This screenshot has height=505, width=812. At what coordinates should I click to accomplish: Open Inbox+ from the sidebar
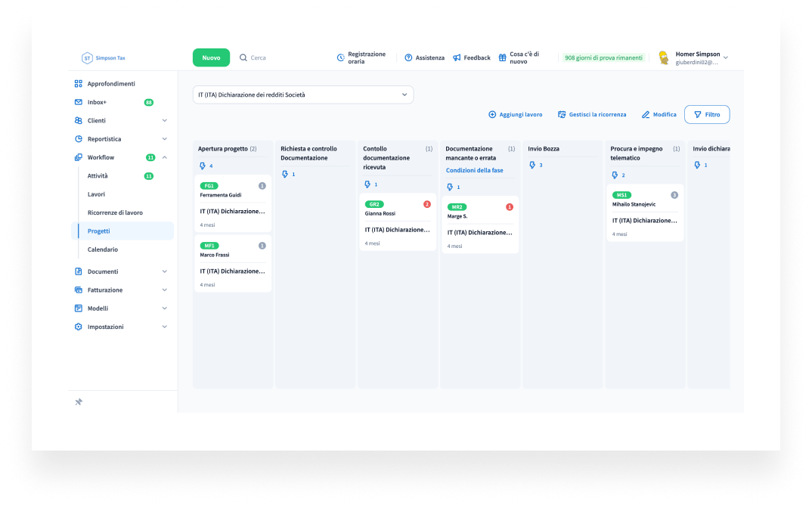point(97,103)
